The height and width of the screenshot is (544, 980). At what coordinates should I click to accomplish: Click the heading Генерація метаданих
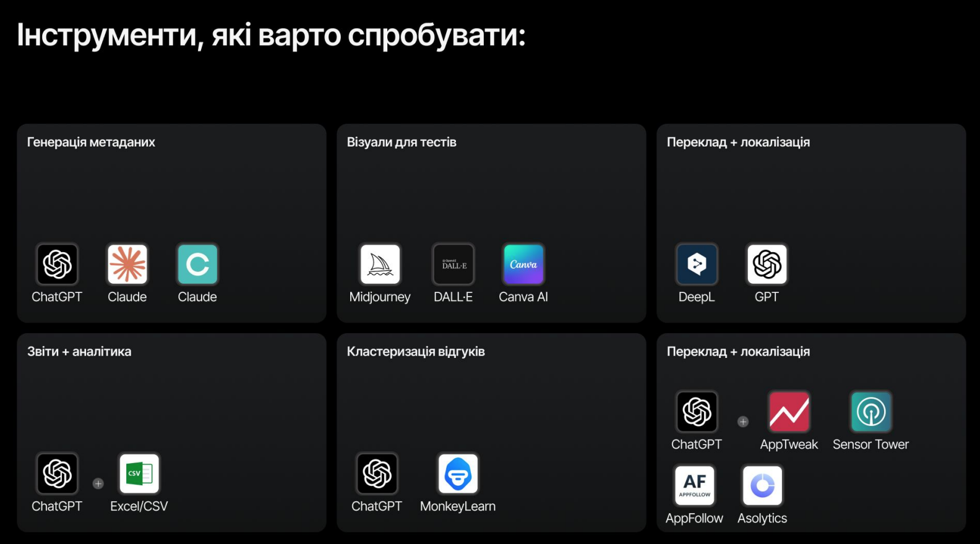[91, 142]
